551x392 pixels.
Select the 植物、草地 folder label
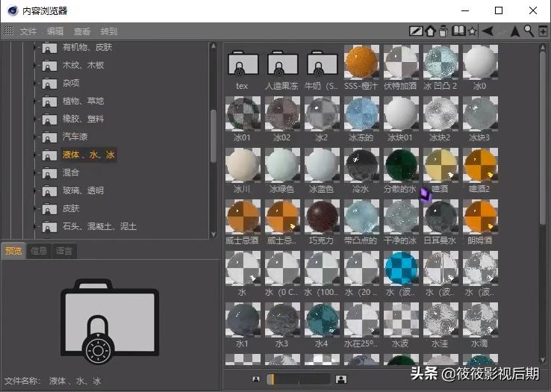[84, 101]
